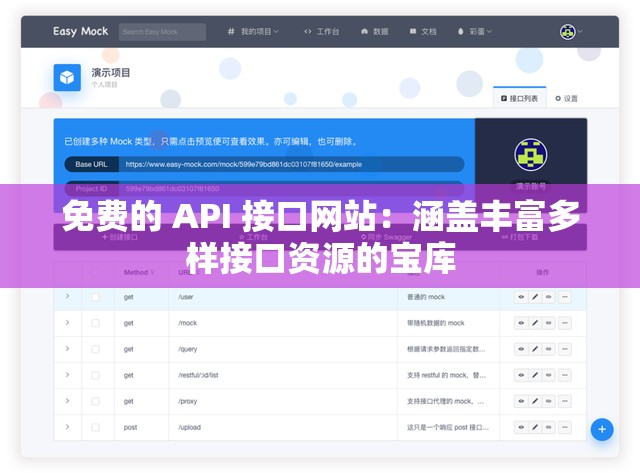Open more options for /restful/:id/list row
This screenshot has width=640, height=473.
(565, 375)
